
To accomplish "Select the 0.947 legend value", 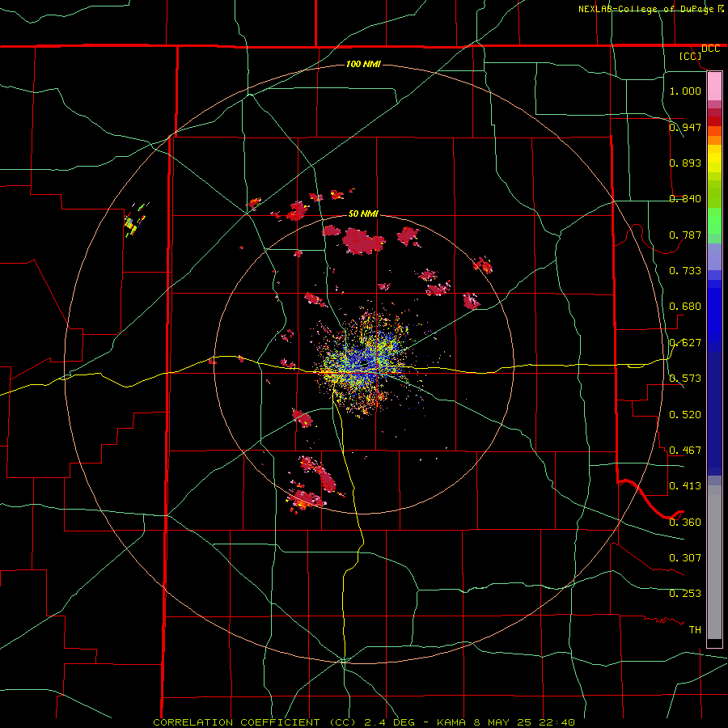I will (x=685, y=127).
